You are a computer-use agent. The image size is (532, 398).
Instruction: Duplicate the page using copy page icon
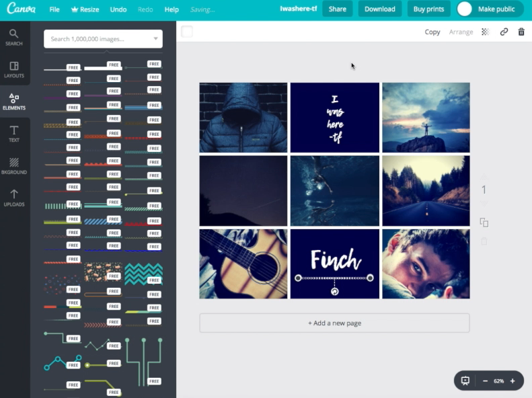tap(484, 223)
